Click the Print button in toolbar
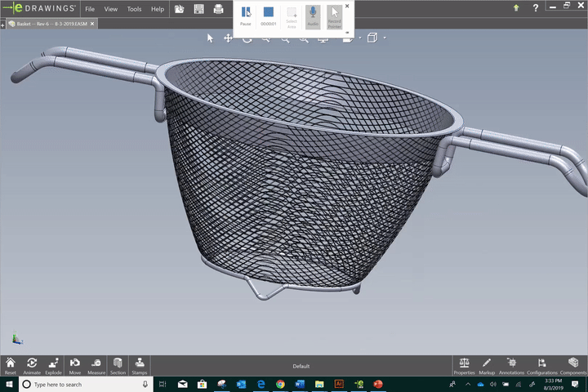Viewport: 588px width, 392px height. coord(218,9)
